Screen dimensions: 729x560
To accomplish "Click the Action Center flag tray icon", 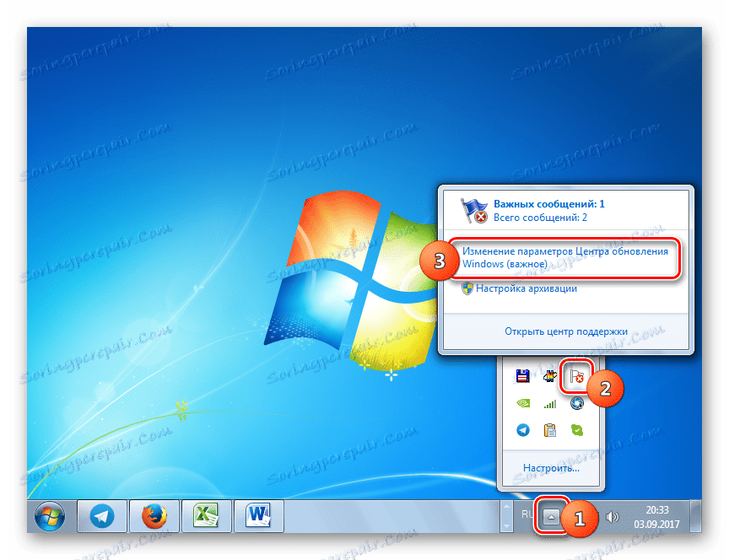I will [576, 375].
